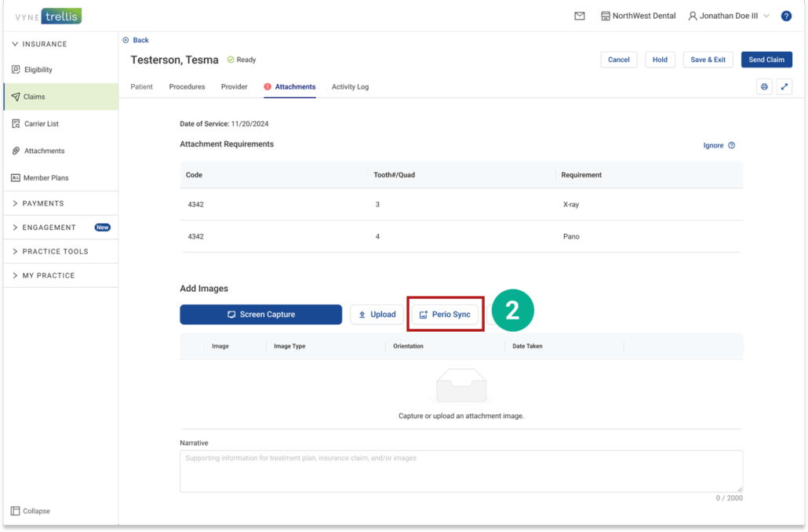Click the Ignore link
This screenshot has height=532, width=808.
pos(713,145)
